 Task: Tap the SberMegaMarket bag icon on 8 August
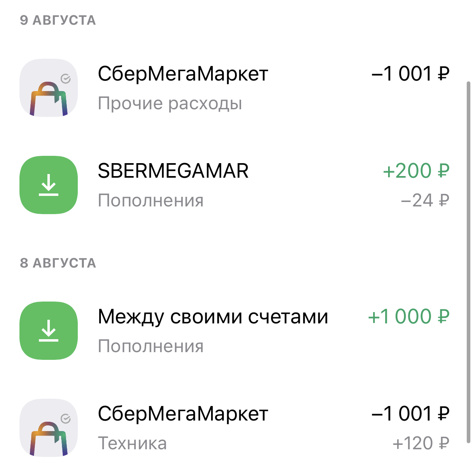(x=49, y=428)
